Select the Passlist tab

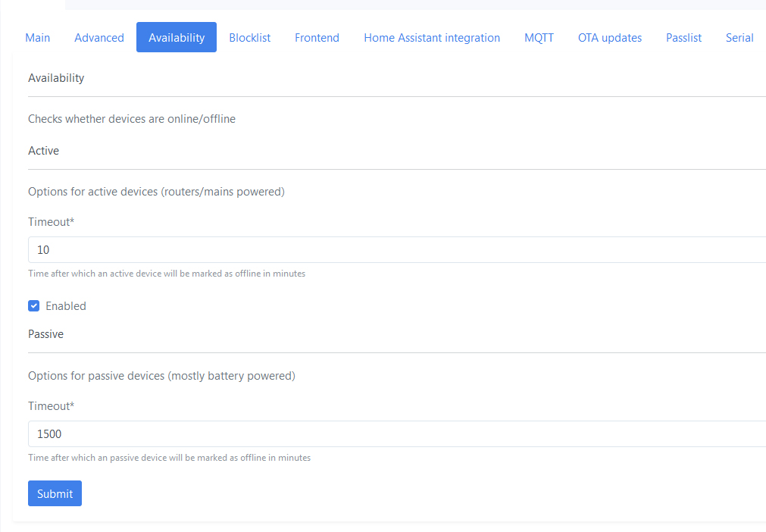pyautogui.click(x=683, y=38)
